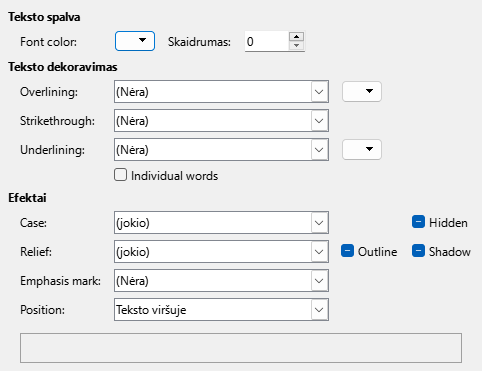Expand the Overlining style dropdown
This screenshot has height=371, width=482.
221,91
